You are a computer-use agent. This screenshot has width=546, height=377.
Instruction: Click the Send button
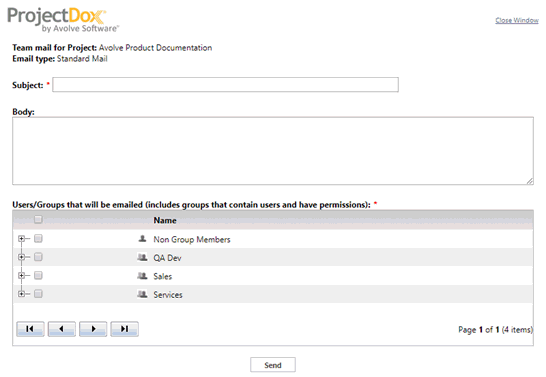(273, 365)
